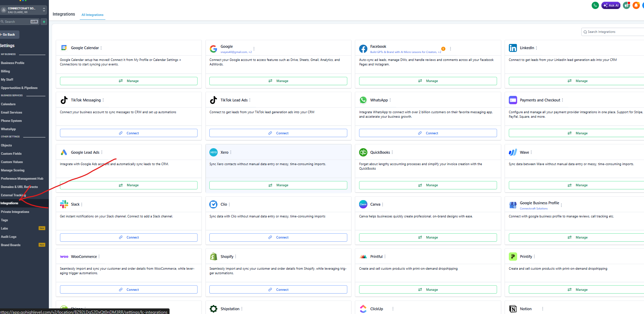Click the Clio logo icon
This screenshot has width=644, height=314.
pos(214,204)
